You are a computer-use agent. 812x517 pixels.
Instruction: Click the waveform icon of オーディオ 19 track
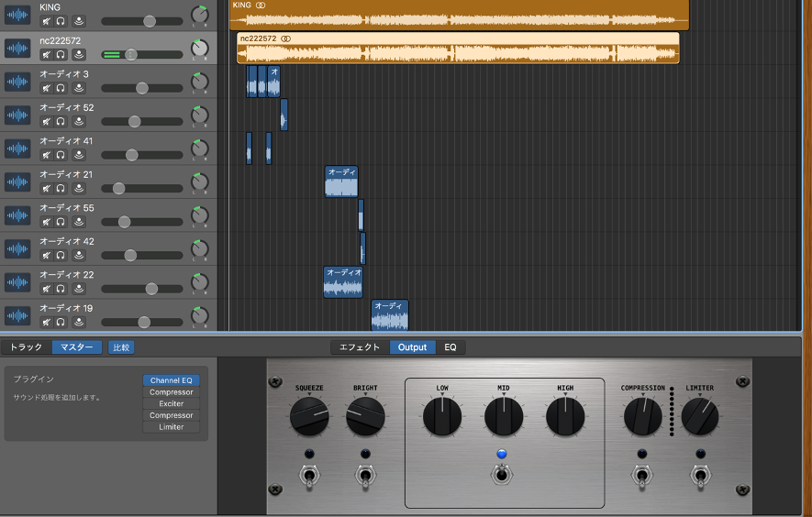pyautogui.click(x=17, y=315)
